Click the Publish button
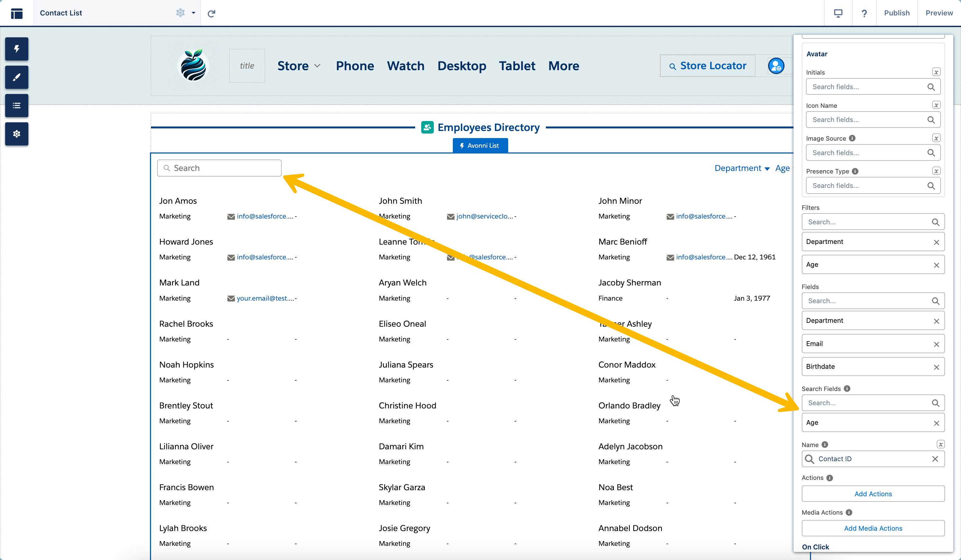This screenshot has height=560, width=961. pyautogui.click(x=897, y=13)
